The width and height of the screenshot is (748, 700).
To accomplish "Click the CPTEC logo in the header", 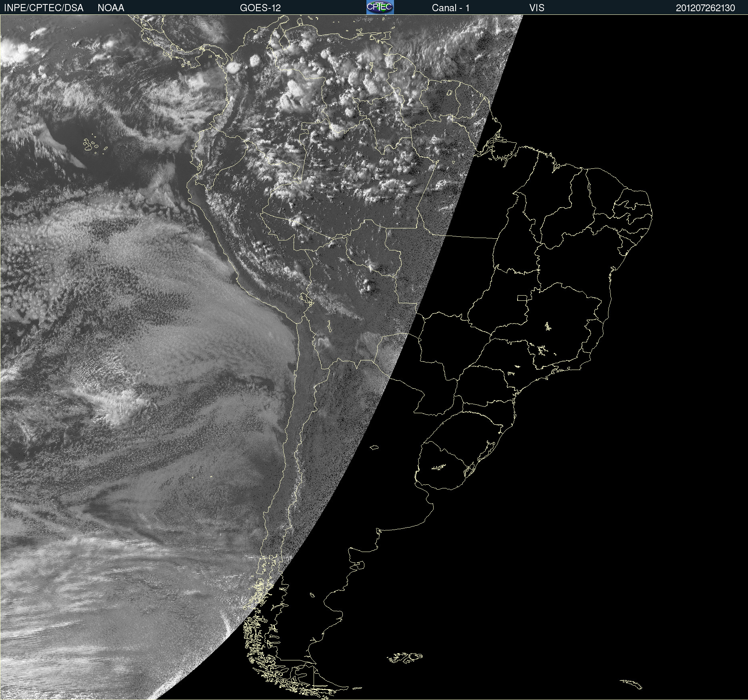I will pyautogui.click(x=380, y=7).
